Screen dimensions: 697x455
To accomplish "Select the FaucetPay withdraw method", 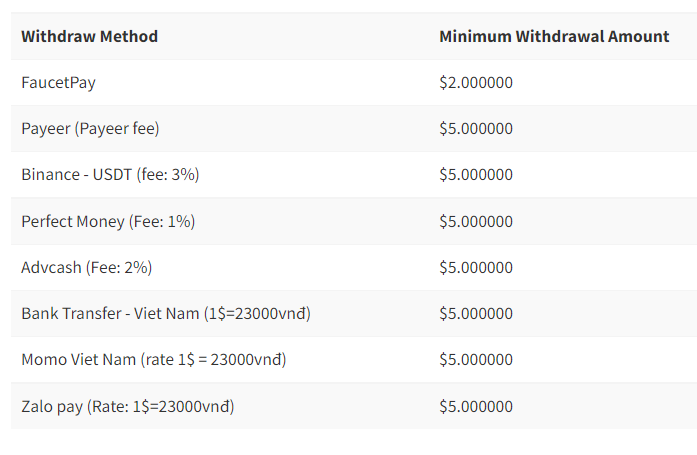I will [x=58, y=83].
